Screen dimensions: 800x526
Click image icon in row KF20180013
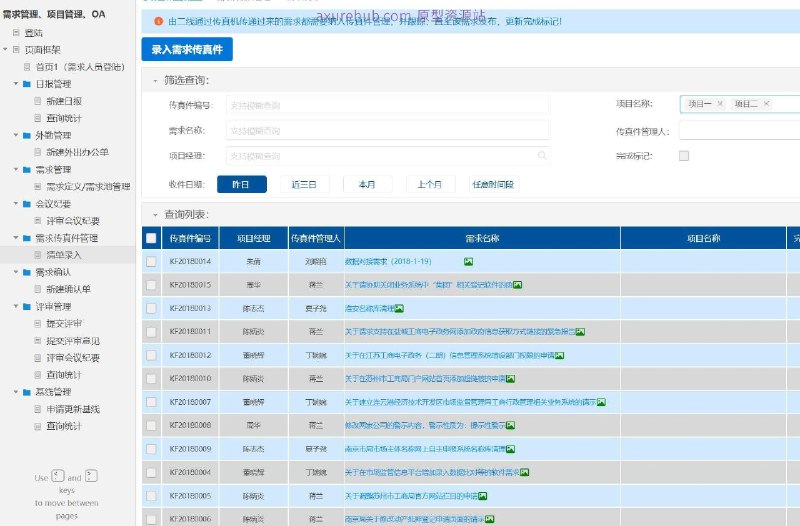click(399, 308)
